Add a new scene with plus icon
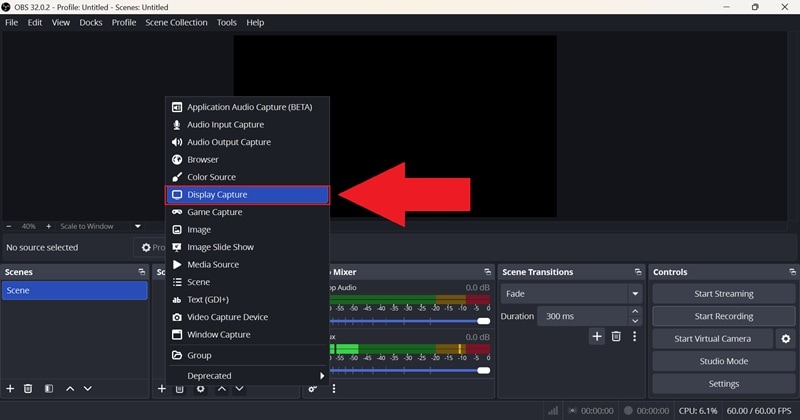The height and width of the screenshot is (420, 800). (x=10, y=389)
